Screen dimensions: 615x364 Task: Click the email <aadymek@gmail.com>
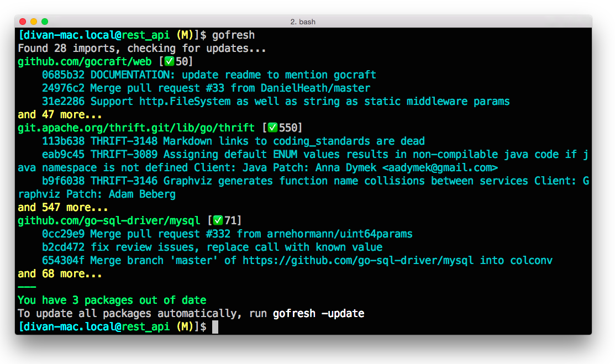tap(440, 168)
